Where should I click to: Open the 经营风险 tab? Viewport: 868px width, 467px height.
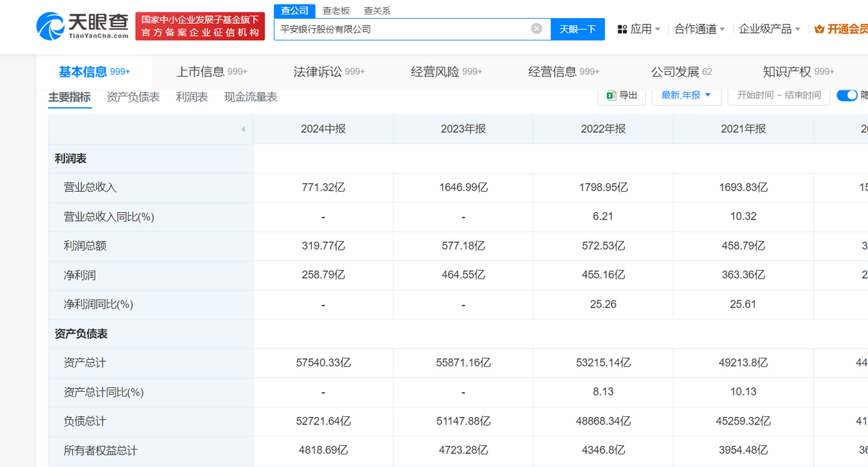446,72
